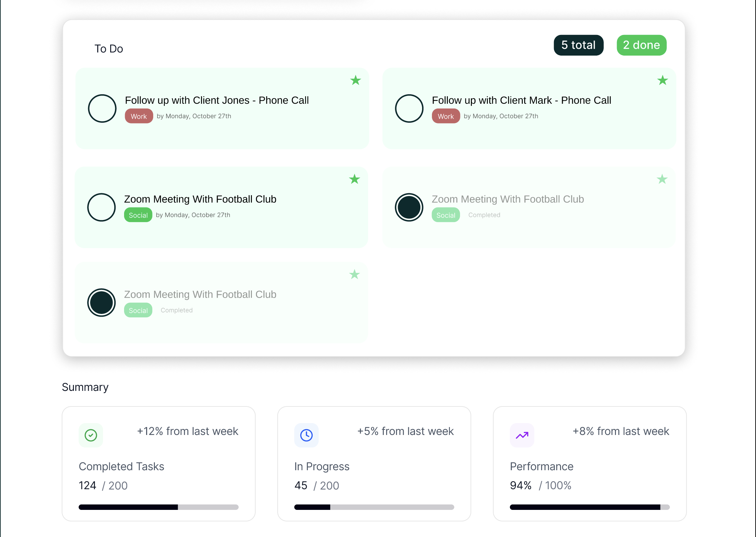The image size is (756, 537).
Task: Click the faded star on the bottom completed Zoom task
Action: tap(355, 274)
